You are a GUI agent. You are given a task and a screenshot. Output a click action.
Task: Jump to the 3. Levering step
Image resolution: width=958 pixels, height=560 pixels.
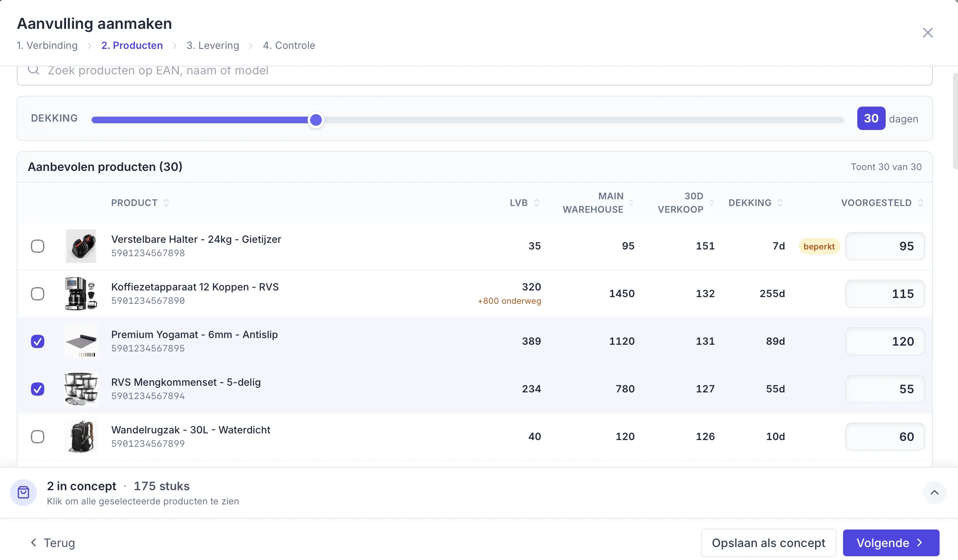tap(213, 46)
